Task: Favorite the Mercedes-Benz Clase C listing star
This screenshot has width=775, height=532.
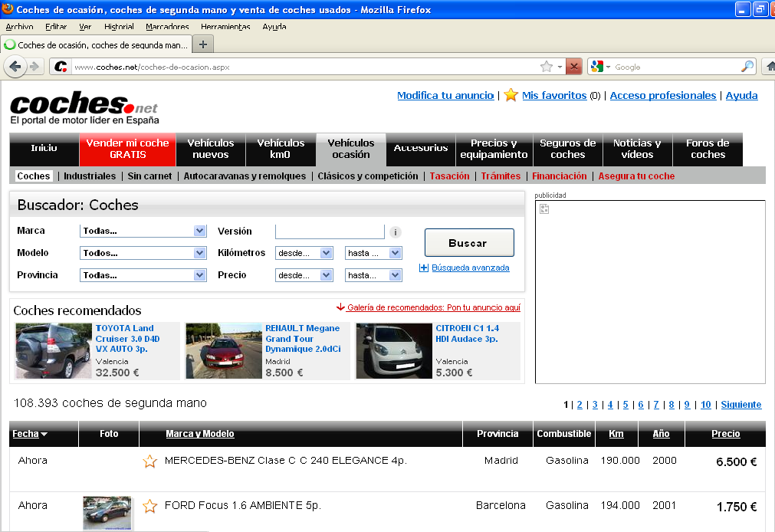Action: [149, 461]
